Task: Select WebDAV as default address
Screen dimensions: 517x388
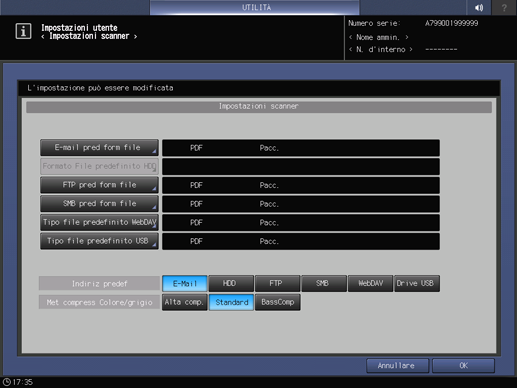Action: 370,283
